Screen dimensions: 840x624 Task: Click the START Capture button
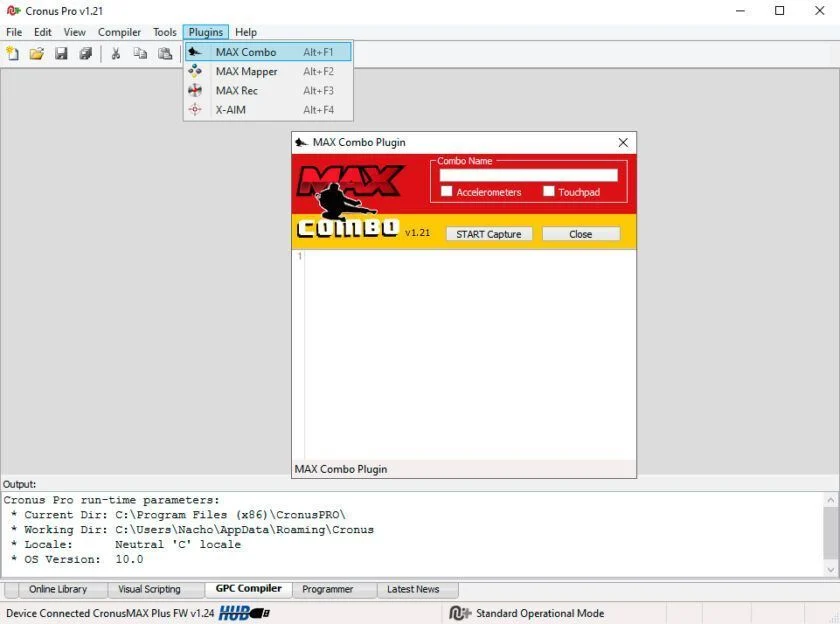489,234
